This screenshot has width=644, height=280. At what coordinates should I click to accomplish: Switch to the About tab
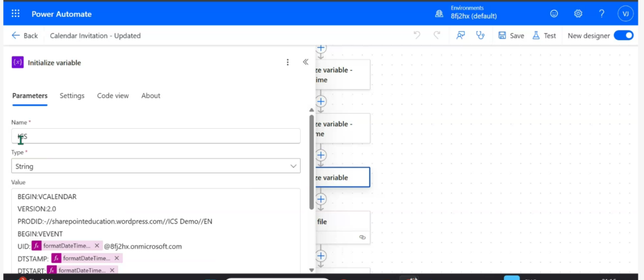coord(151,95)
